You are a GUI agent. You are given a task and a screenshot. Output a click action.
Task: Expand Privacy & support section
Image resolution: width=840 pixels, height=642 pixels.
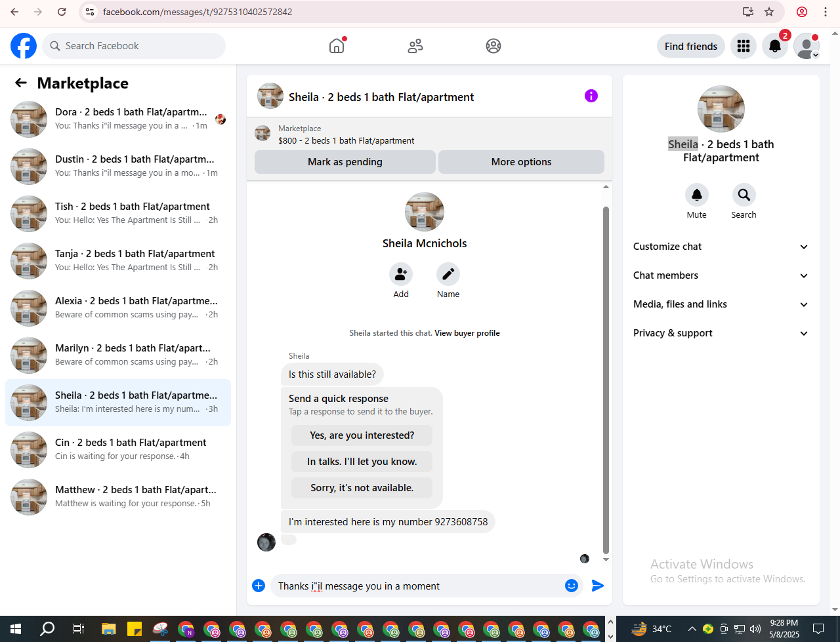721,333
